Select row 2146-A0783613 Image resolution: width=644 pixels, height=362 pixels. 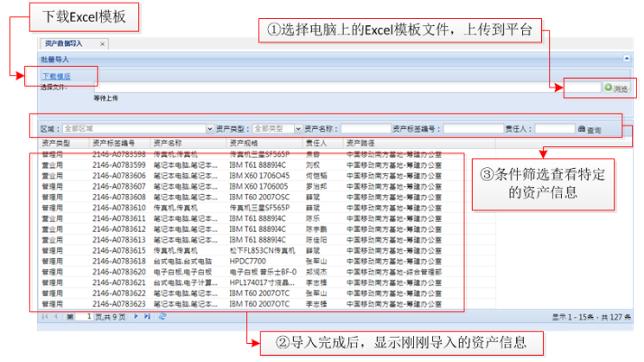(x=267, y=240)
